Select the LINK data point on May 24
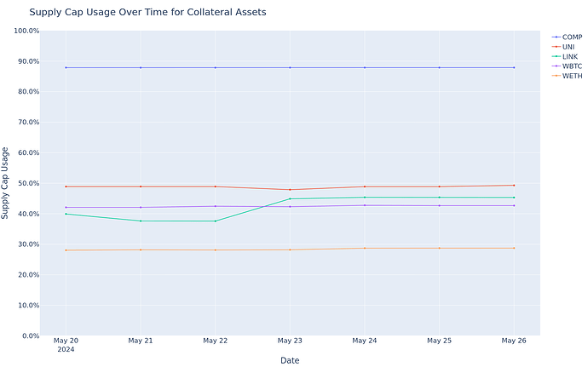 [x=365, y=198]
